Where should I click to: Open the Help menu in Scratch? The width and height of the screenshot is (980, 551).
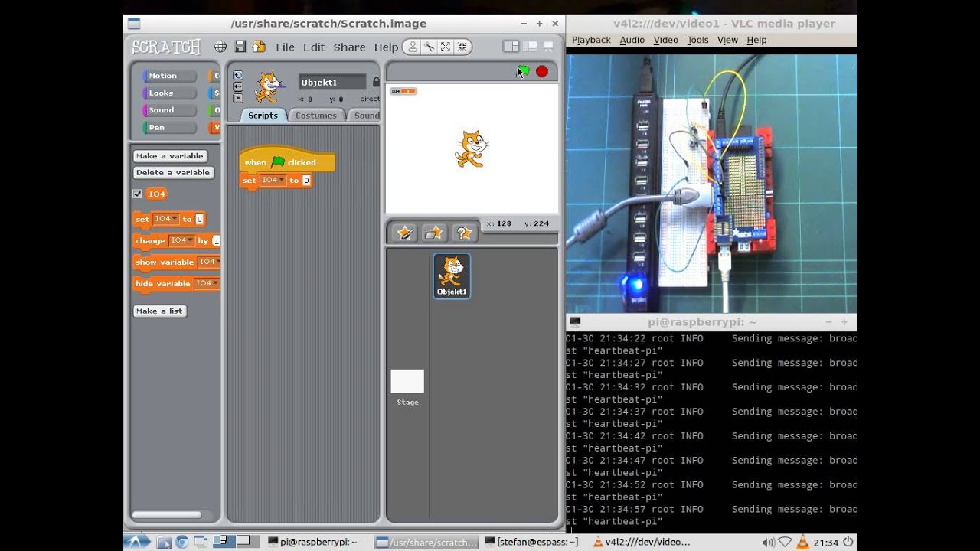tap(386, 47)
